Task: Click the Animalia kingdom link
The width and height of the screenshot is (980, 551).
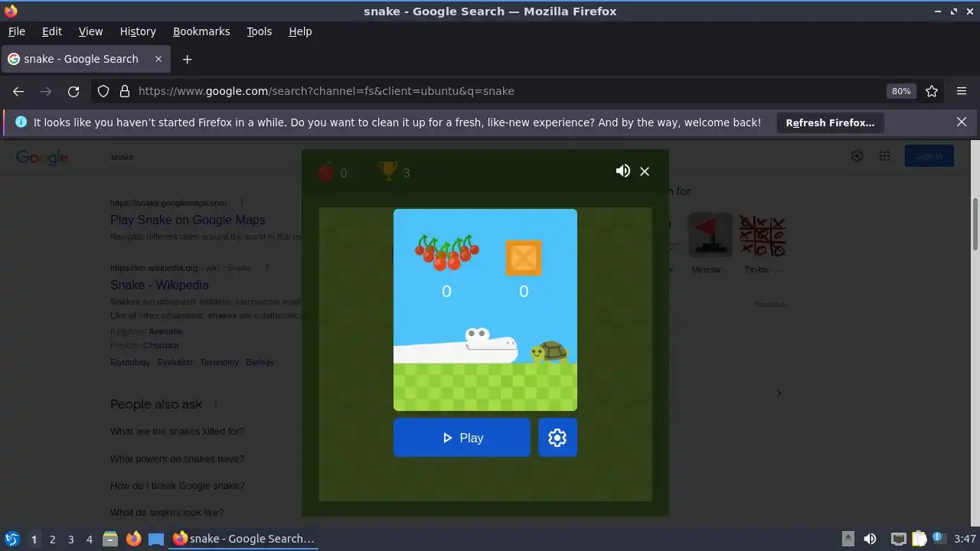Action: (165, 331)
